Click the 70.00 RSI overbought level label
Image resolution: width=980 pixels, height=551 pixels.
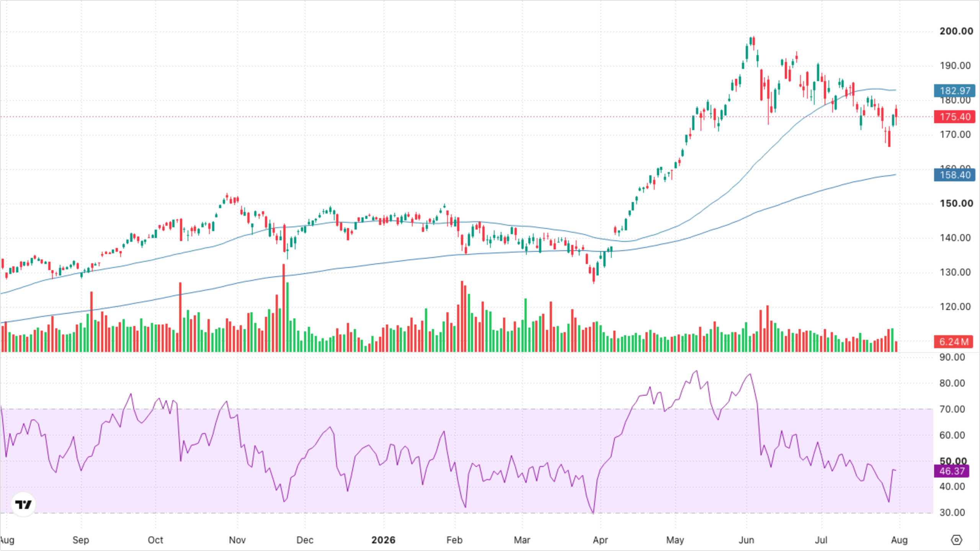pyautogui.click(x=952, y=409)
